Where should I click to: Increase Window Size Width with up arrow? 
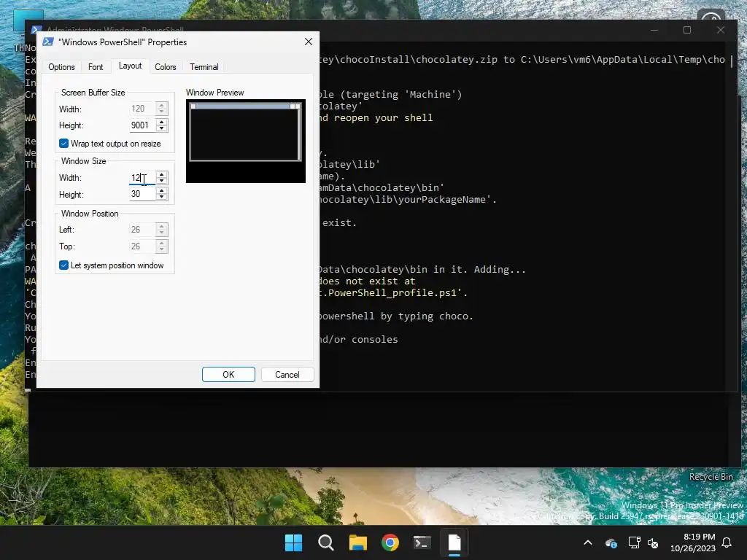[x=162, y=174]
